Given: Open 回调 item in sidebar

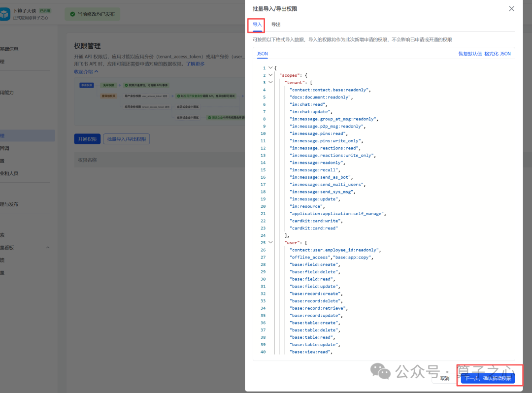Looking at the screenshot, I should tap(5, 149).
